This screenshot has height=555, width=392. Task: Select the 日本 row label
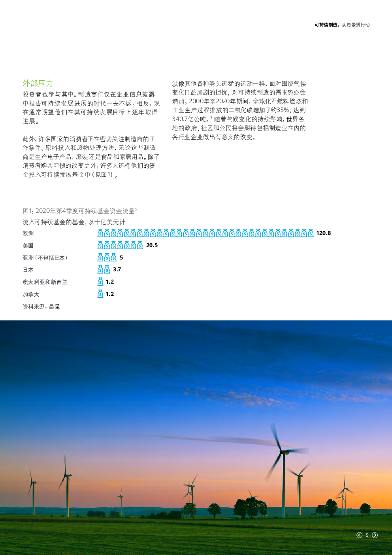[28, 270]
